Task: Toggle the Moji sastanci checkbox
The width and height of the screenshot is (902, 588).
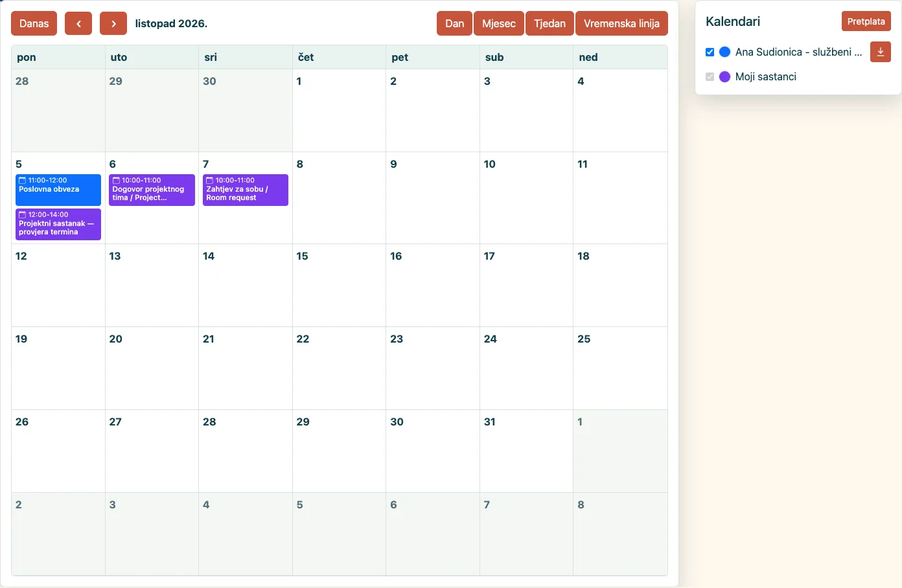Action: pos(710,76)
